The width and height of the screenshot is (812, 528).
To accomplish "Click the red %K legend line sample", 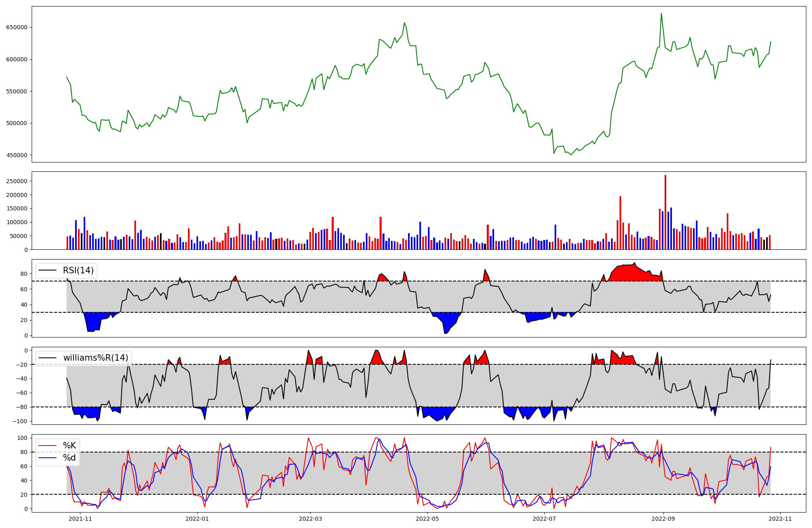I will coord(47,446).
